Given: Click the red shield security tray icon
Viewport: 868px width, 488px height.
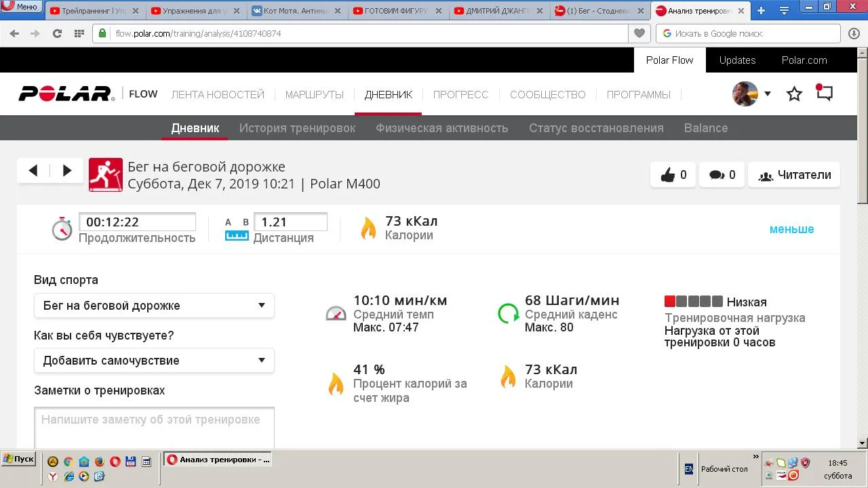Looking at the screenshot, I should [805, 463].
